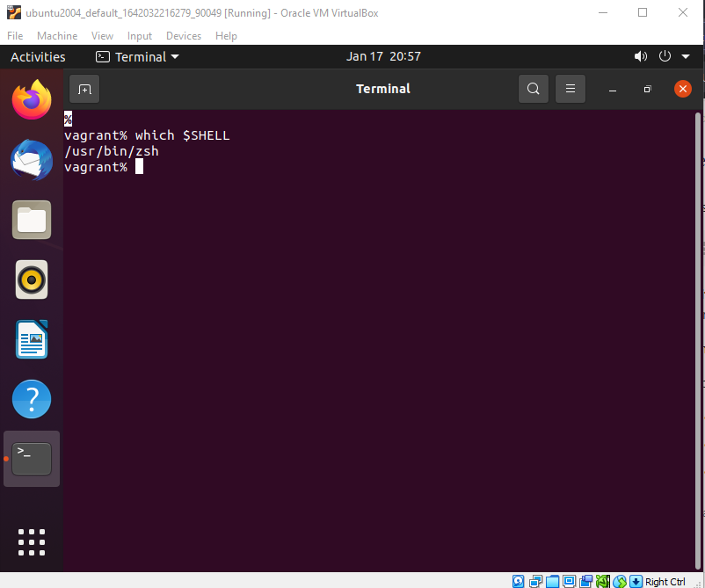Toggle the power indicator in top bar
This screenshot has width=705, height=588.
click(x=665, y=56)
